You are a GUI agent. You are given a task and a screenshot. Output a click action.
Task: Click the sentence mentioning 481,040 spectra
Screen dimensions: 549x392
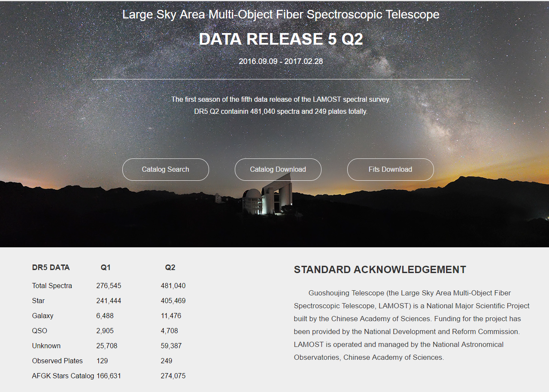(x=281, y=112)
